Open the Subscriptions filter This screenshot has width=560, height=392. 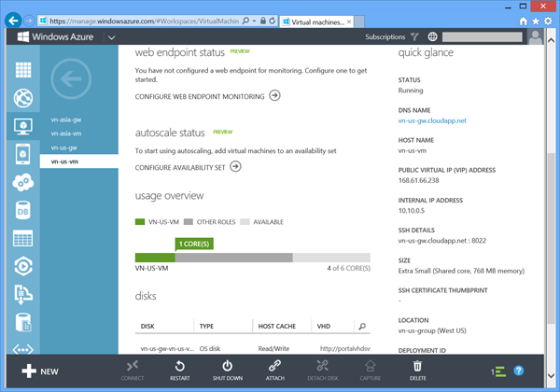391,36
